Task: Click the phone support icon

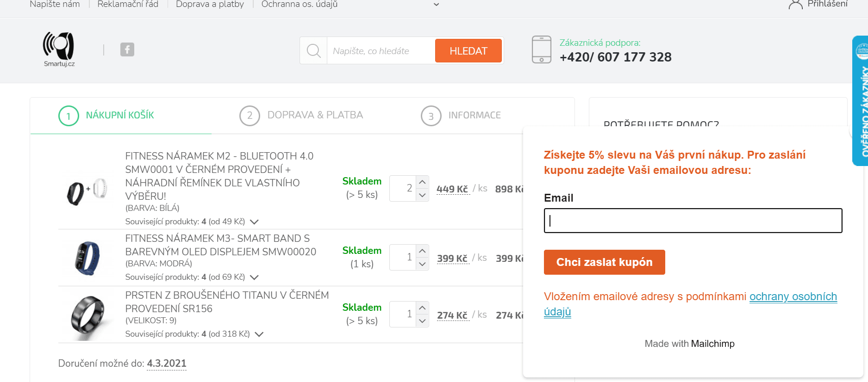Action: [x=542, y=49]
